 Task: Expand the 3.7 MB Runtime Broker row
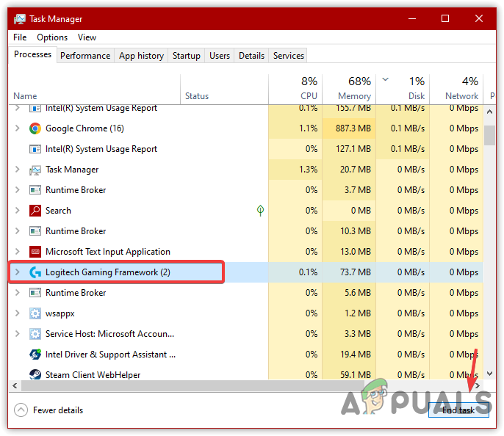click(x=18, y=190)
